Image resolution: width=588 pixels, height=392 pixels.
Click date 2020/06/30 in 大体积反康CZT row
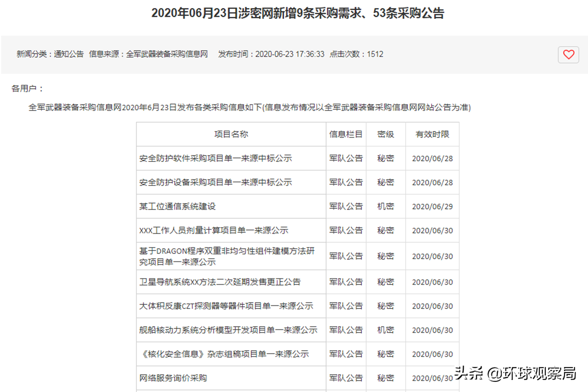click(432, 306)
